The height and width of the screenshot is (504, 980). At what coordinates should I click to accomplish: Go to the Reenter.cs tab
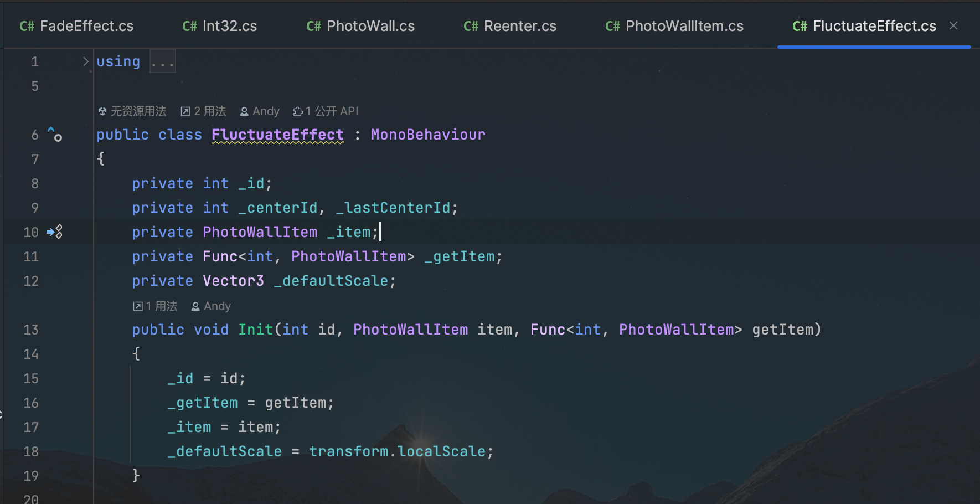pos(510,26)
